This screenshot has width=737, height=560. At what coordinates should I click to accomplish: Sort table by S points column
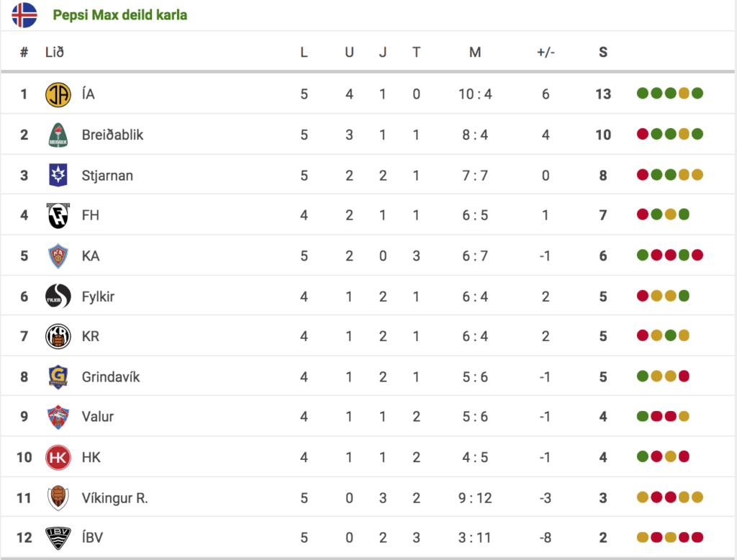[x=603, y=53]
